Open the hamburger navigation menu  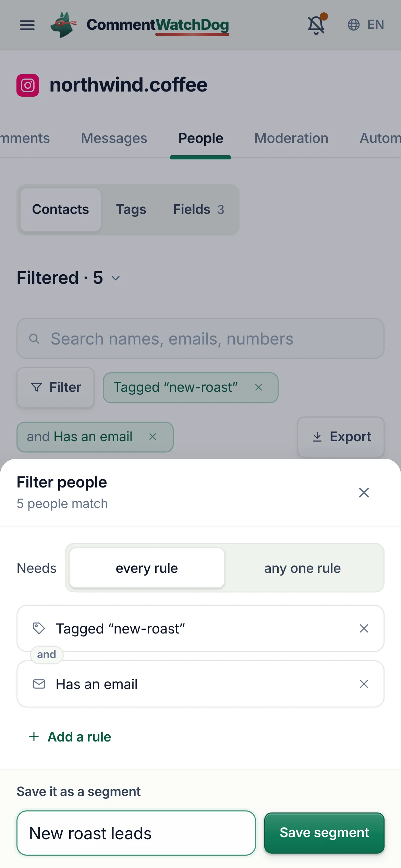coord(27,25)
